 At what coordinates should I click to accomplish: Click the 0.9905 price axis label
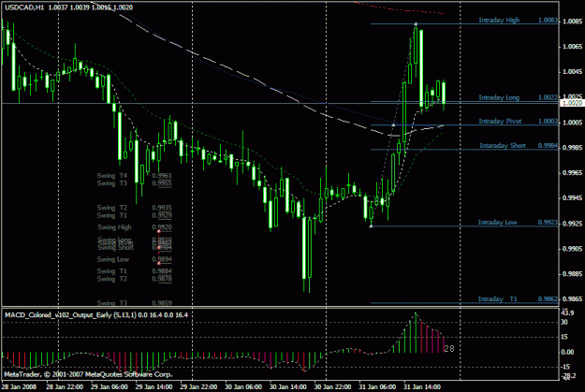(x=572, y=249)
